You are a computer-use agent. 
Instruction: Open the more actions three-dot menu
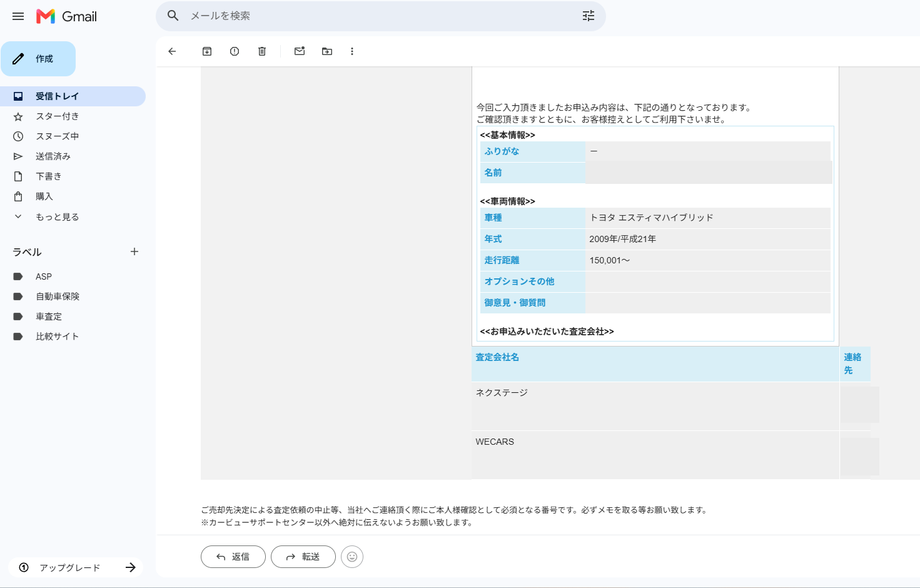point(352,51)
